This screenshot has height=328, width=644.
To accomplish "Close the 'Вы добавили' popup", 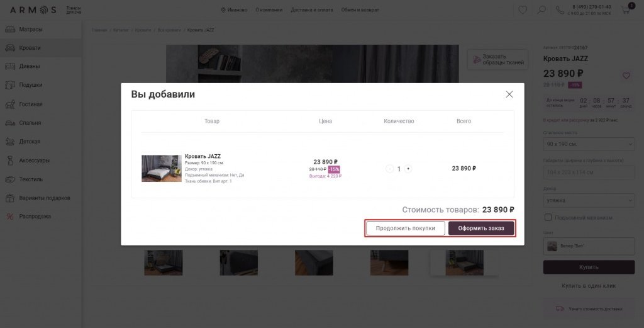I will tap(509, 94).
